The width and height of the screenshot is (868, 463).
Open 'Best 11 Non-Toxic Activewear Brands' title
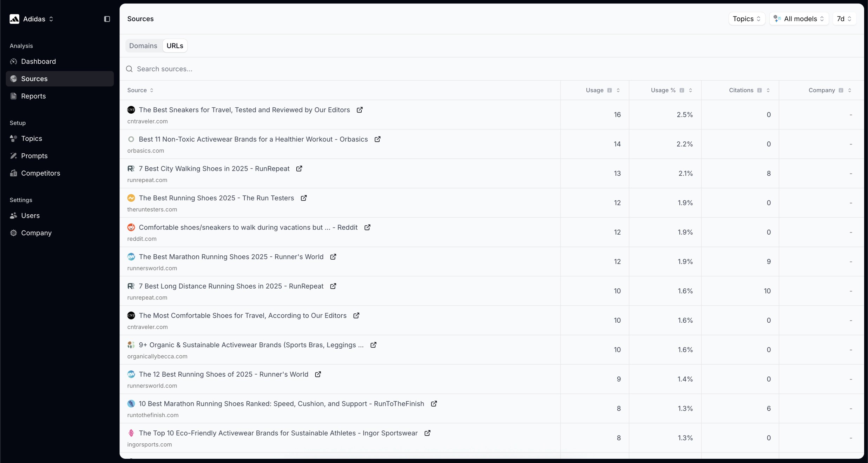(x=253, y=139)
